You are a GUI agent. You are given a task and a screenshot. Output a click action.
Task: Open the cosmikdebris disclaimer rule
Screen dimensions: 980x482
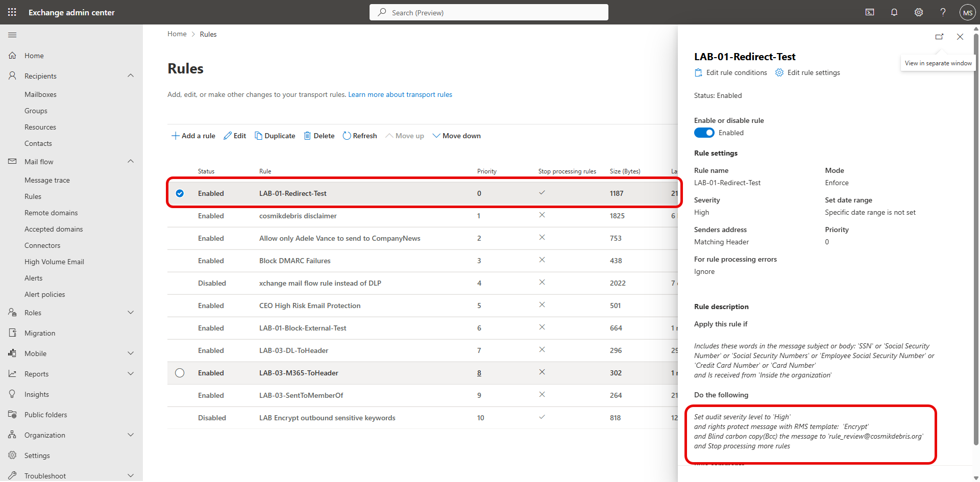click(298, 216)
